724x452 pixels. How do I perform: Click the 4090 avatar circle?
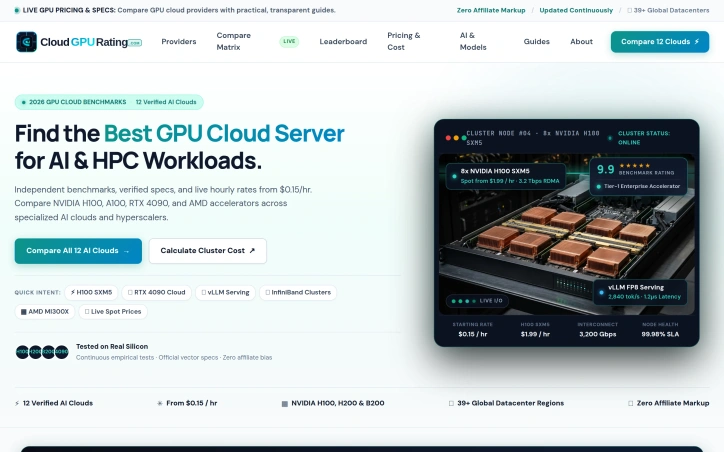coord(62,352)
